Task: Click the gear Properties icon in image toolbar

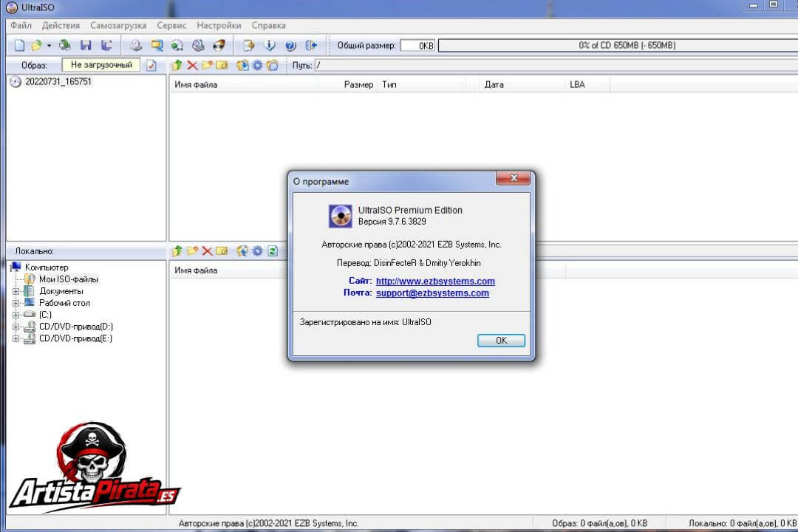Action: pyautogui.click(x=258, y=65)
